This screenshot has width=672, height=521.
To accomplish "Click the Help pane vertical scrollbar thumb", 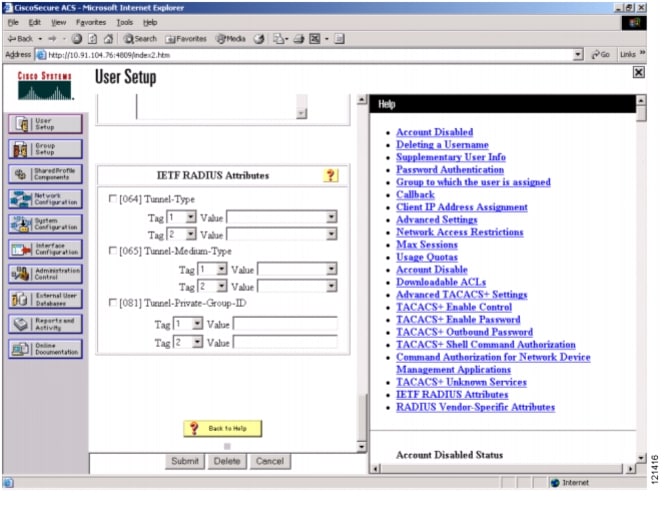I will 641,114.
